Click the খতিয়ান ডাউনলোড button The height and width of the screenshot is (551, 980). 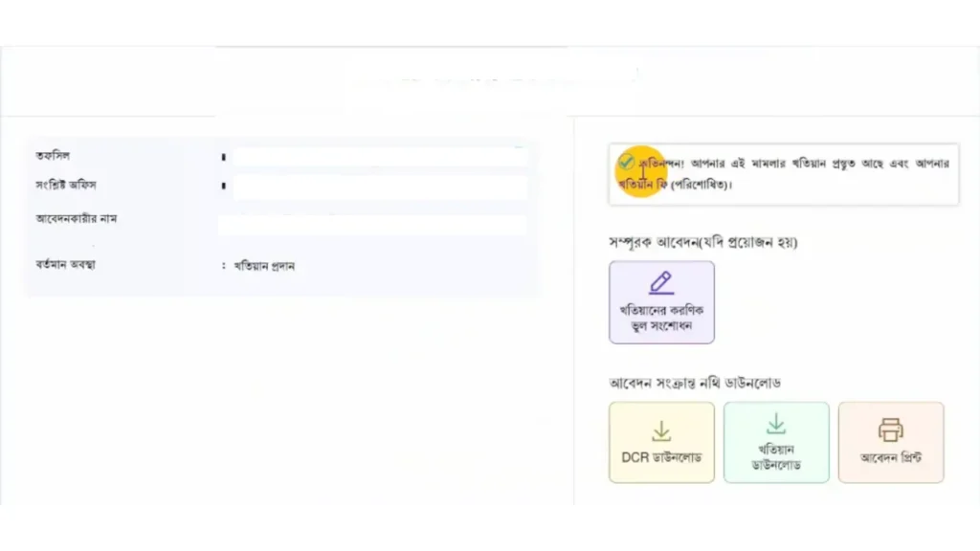click(x=776, y=442)
